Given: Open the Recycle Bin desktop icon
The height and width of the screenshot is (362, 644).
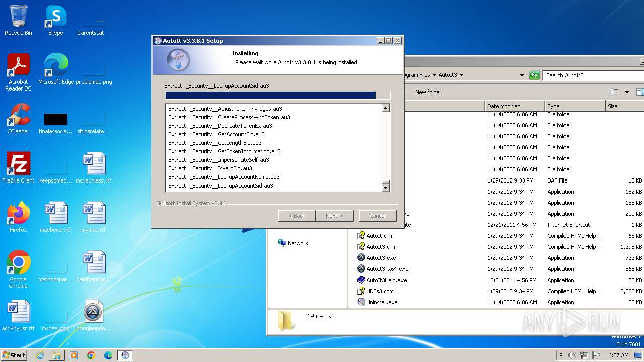Looking at the screenshot, I should (18, 20).
